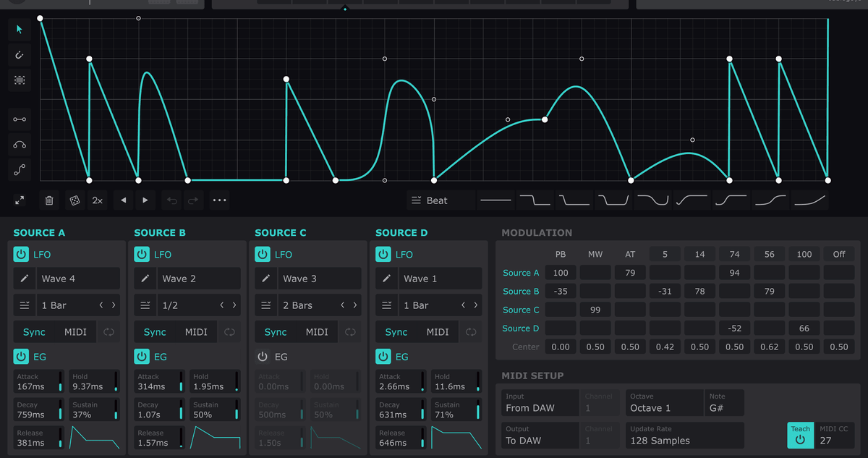
Task: Click the expand fullscreen arrows icon
Action: click(x=20, y=200)
